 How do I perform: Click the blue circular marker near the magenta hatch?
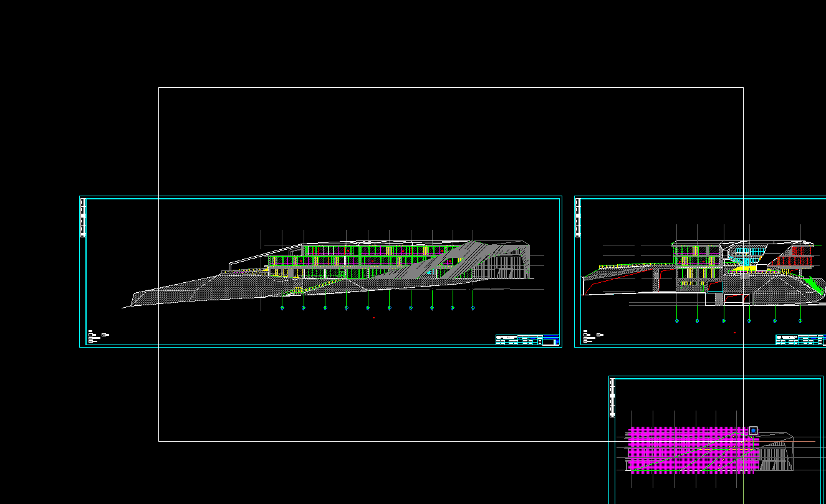click(753, 430)
